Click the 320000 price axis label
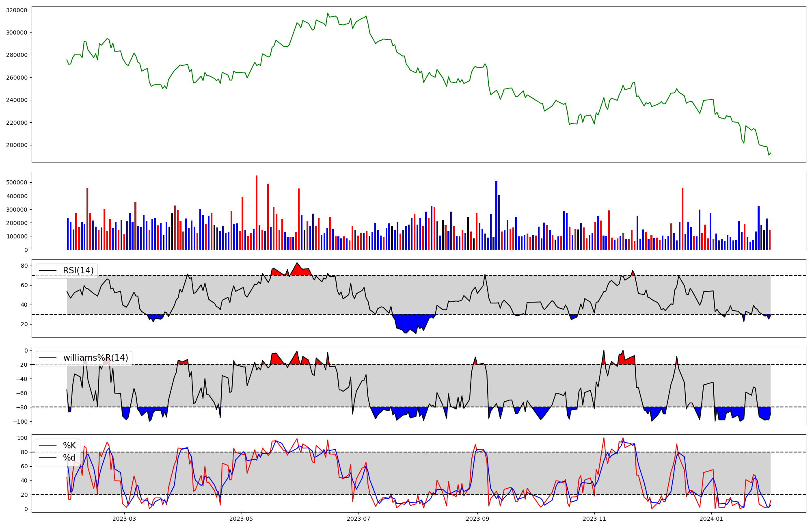812x528 pixels. click(x=17, y=10)
